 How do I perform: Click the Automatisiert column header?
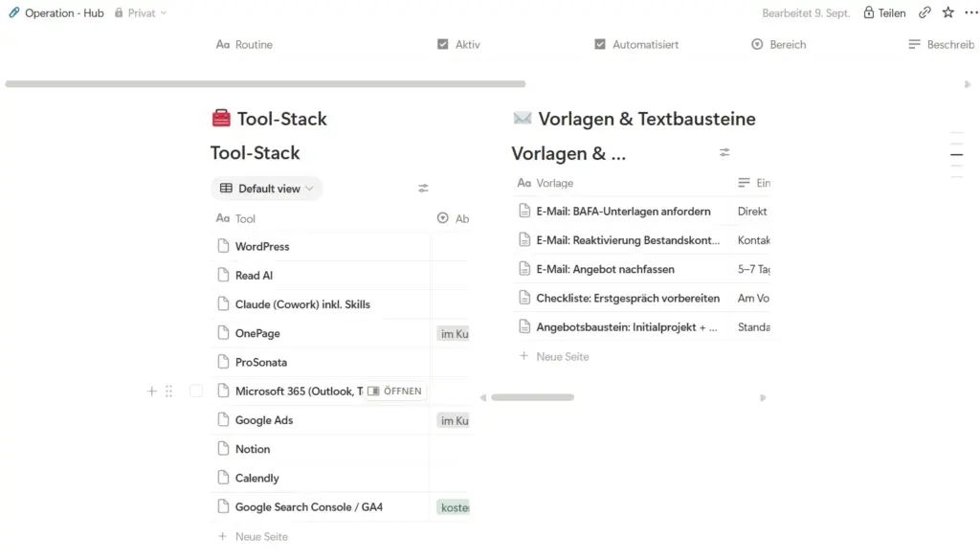coord(636,44)
